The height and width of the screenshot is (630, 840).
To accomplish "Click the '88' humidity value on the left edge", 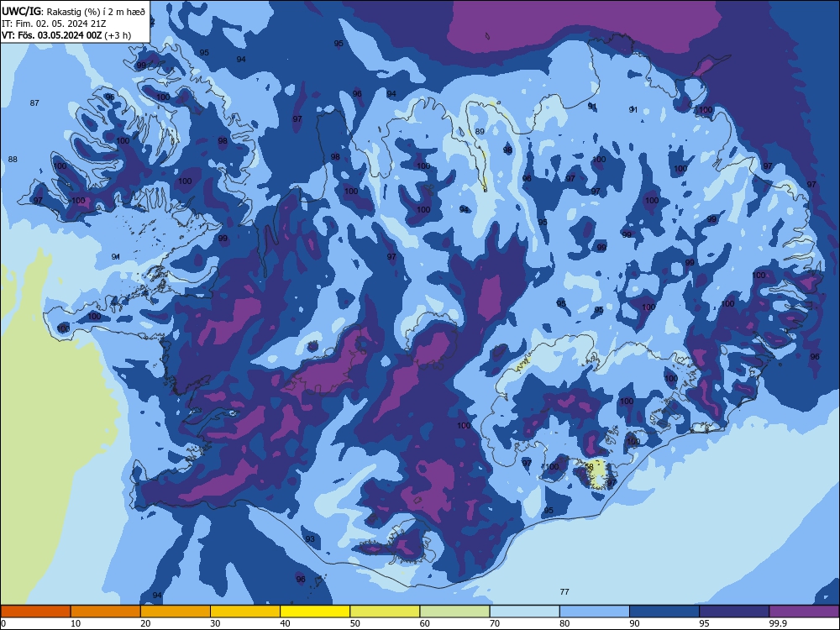I will pyautogui.click(x=13, y=159).
